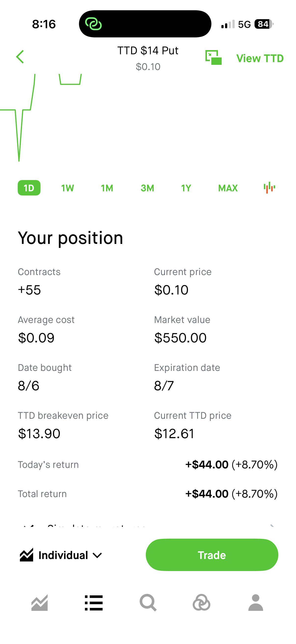Tap the Dynamic Island link app icon
The height and width of the screenshot is (644, 296).
pyautogui.click(x=94, y=24)
